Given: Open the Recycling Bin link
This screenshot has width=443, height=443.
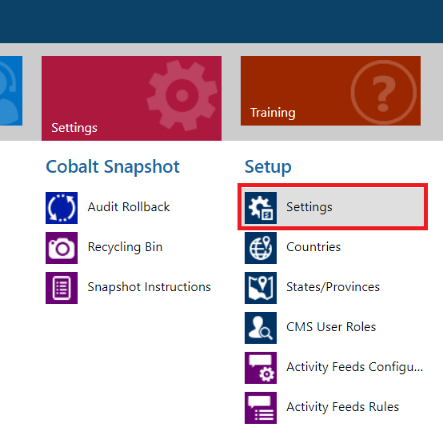Looking at the screenshot, I should (x=125, y=247).
